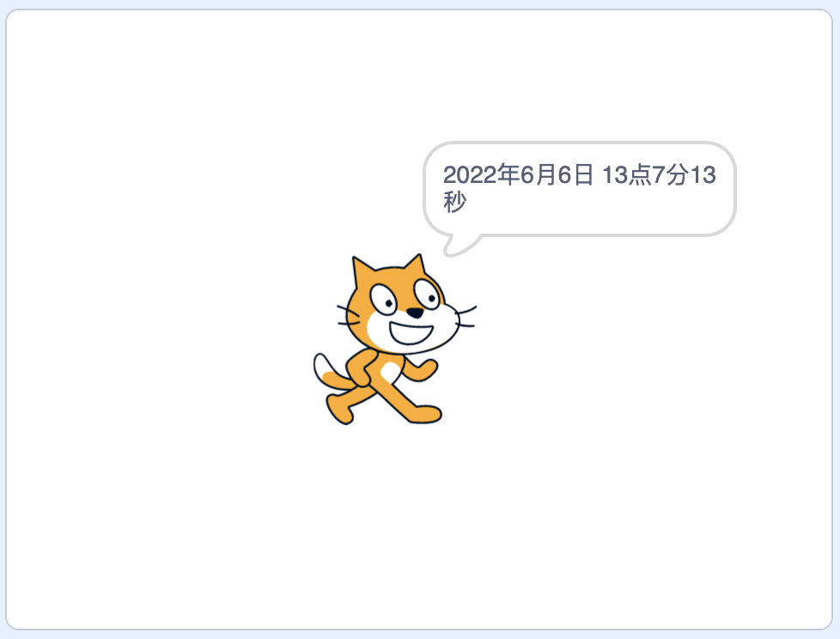This screenshot has height=639, width=840.
Task: Click the cat's open smiling mouth
Action: pos(411,333)
